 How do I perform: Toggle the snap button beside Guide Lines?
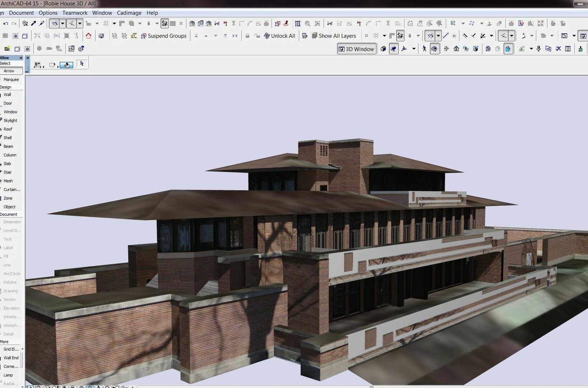click(x=71, y=23)
